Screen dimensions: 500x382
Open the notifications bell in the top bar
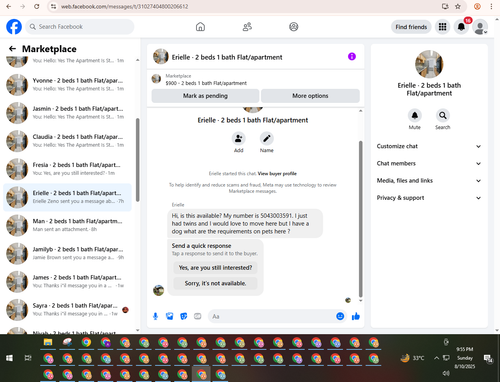click(x=461, y=27)
